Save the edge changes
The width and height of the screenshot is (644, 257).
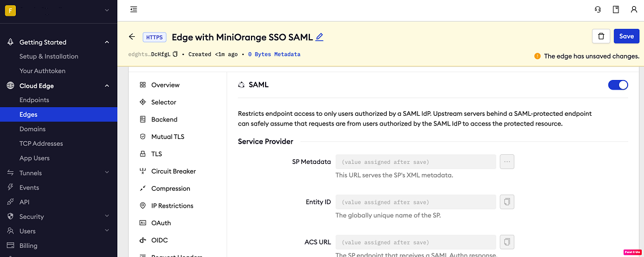(x=626, y=36)
